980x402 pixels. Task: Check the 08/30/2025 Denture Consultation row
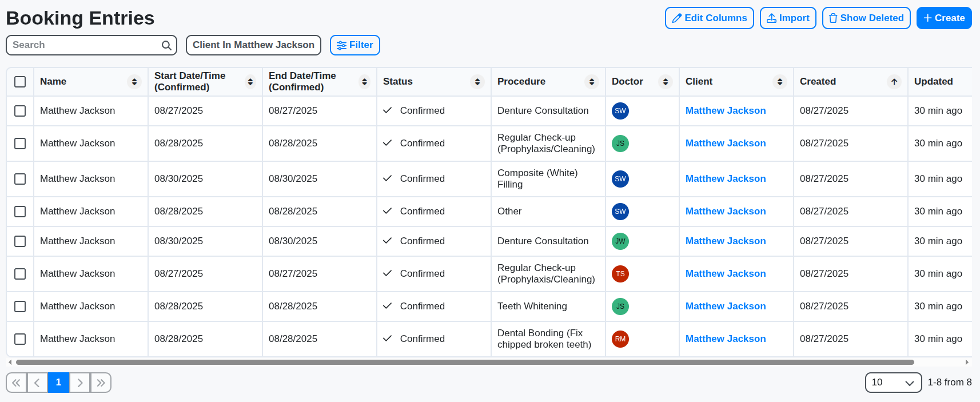point(20,241)
